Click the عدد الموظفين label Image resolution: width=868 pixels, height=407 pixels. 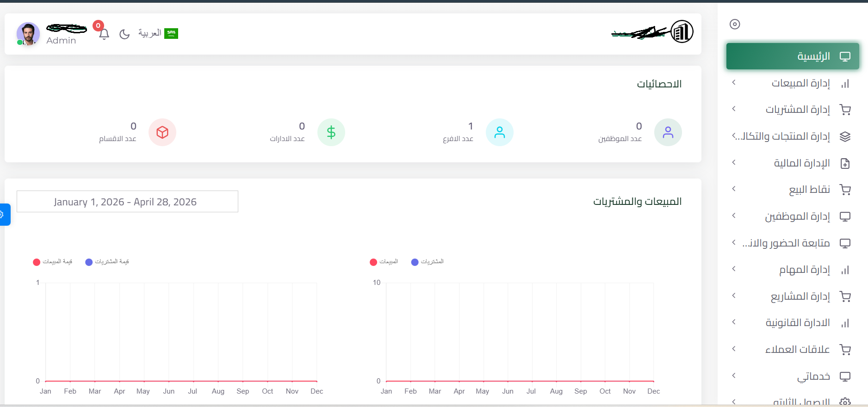click(x=620, y=139)
